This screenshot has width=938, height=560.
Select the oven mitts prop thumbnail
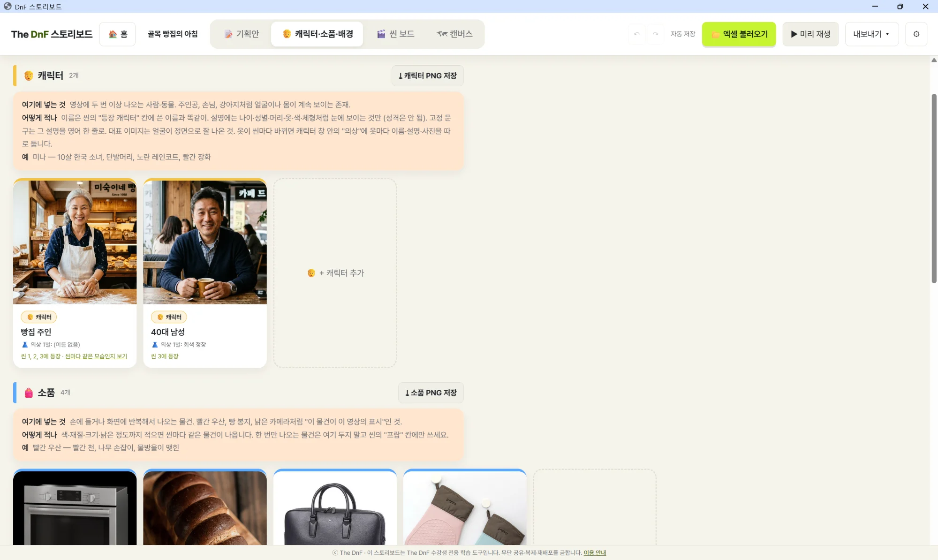[x=465, y=508]
